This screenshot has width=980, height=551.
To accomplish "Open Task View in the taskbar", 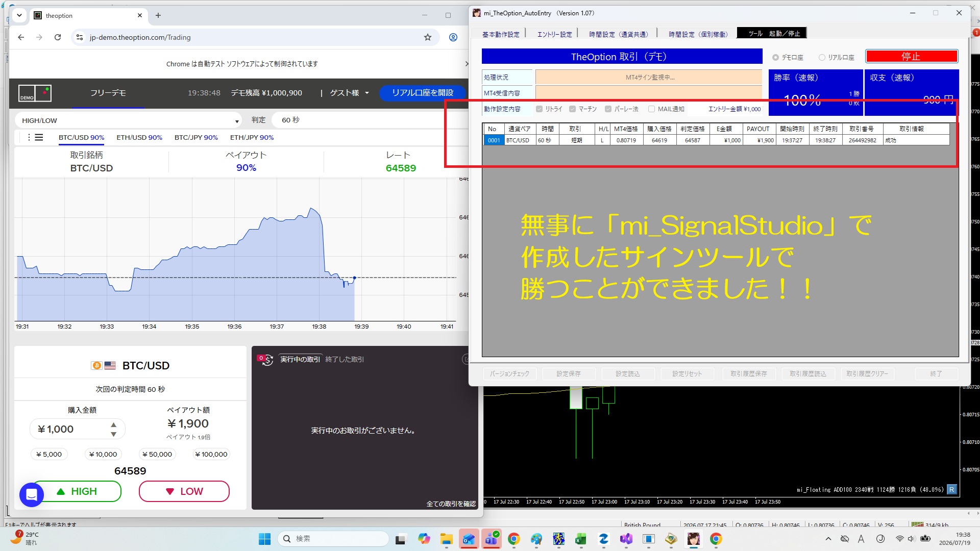I will (401, 539).
